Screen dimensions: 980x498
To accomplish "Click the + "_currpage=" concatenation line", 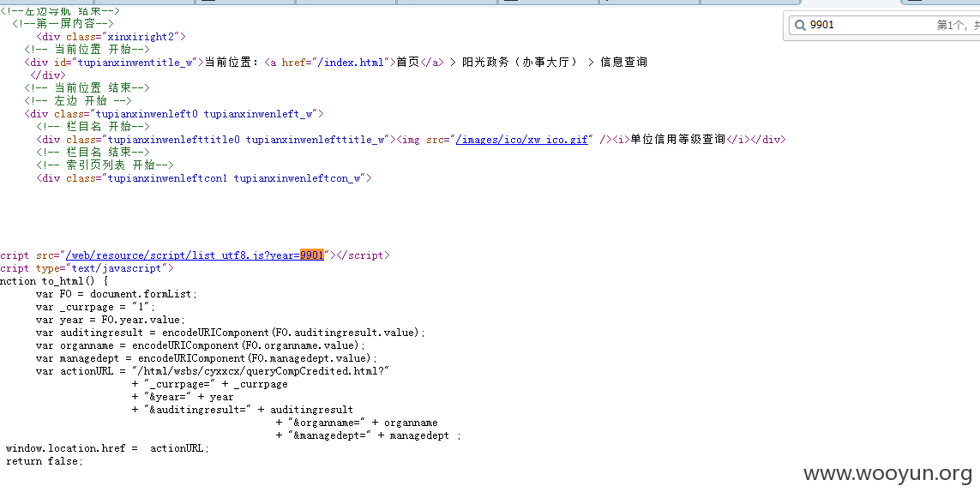I will point(210,384).
